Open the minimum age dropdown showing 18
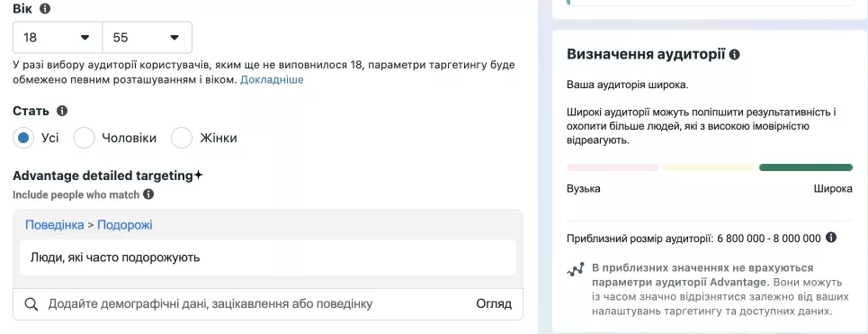868x334 pixels. point(58,37)
